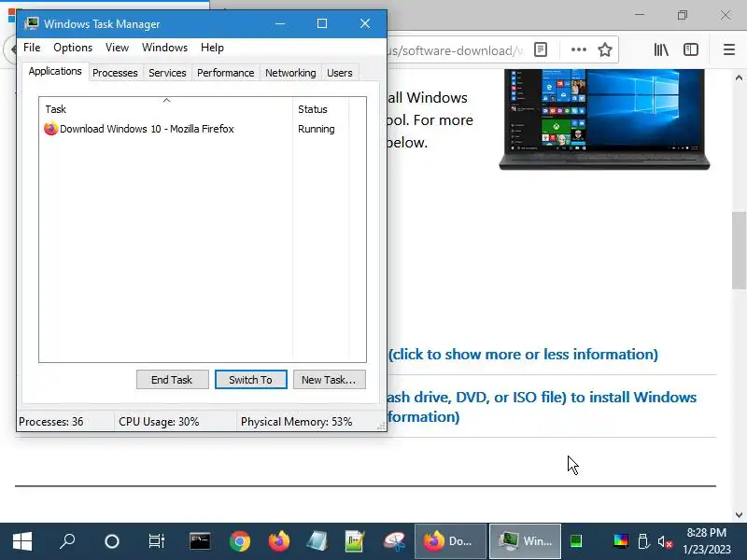The height and width of the screenshot is (560, 747).
Task: Open Task View icon
Action: click(x=156, y=541)
